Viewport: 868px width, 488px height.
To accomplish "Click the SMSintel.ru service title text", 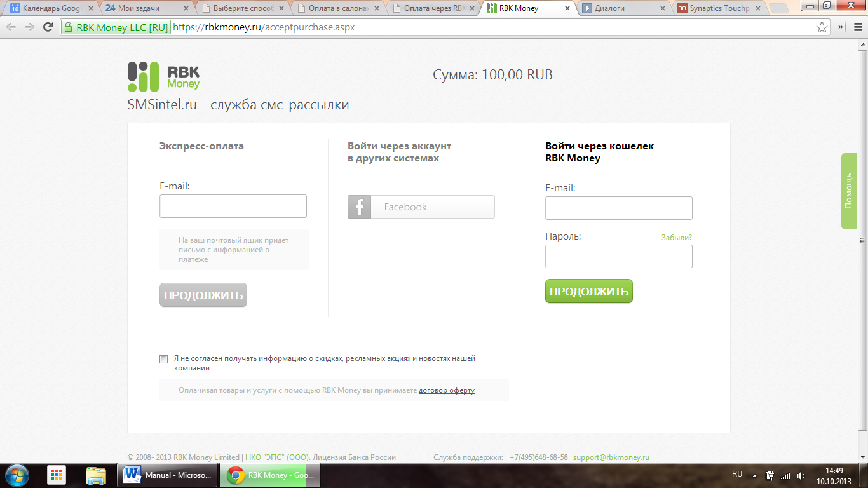I will [238, 105].
